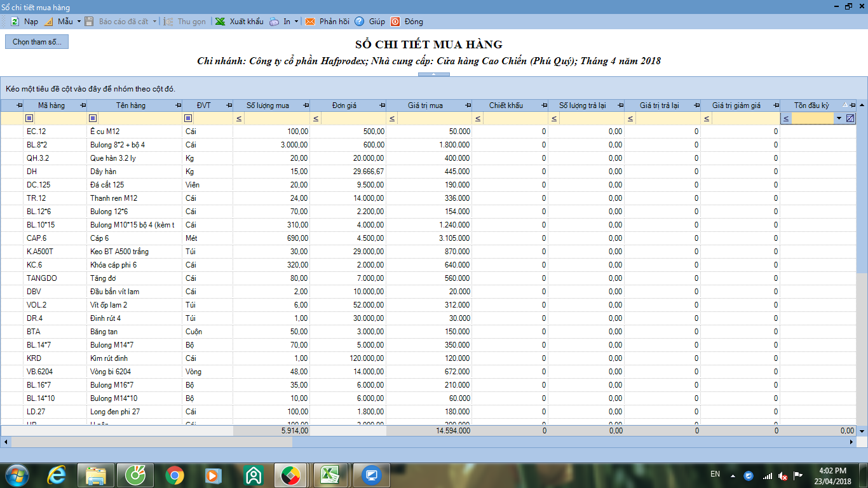868x488 pixels.
Task: Click the Chọn tham số button
Action: coord(37,42)
